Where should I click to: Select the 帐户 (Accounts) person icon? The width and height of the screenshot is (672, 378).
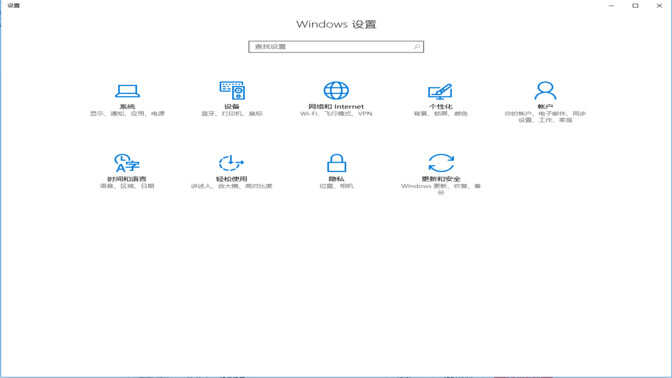545,90
